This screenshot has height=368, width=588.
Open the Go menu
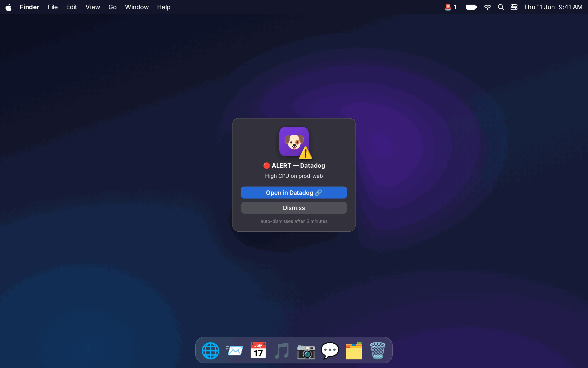(113, 7)
